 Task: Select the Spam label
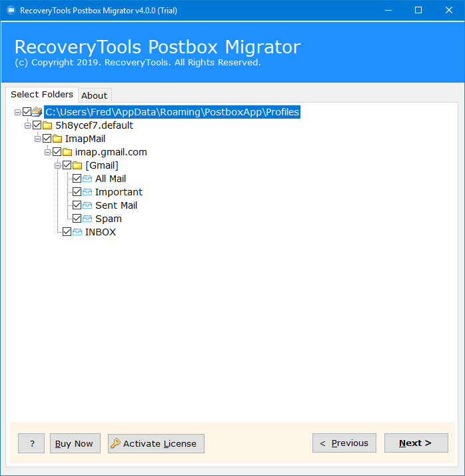coord(109,219)
